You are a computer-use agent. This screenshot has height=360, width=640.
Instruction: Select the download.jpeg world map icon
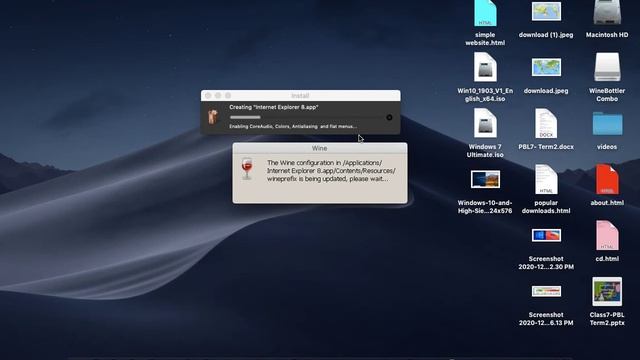coord(546,67)
